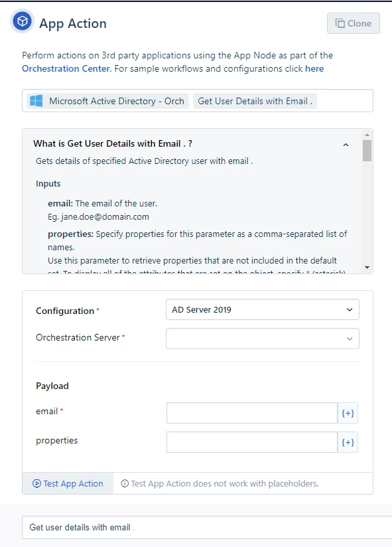Select the Microsoft Active Directory - Orch chip
Image resolution: width=392 pixels, height=547 pixels.
[x=108, y=101]
